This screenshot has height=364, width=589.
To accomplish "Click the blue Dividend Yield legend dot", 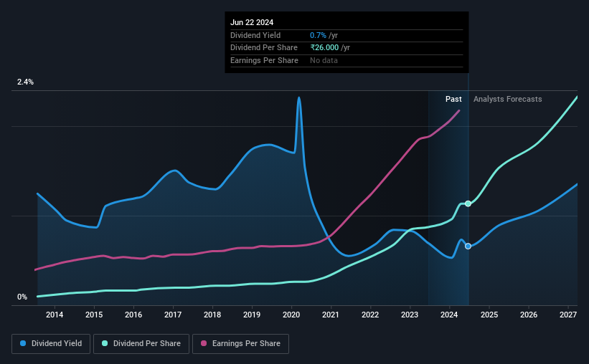I will (x=23, y=343).
